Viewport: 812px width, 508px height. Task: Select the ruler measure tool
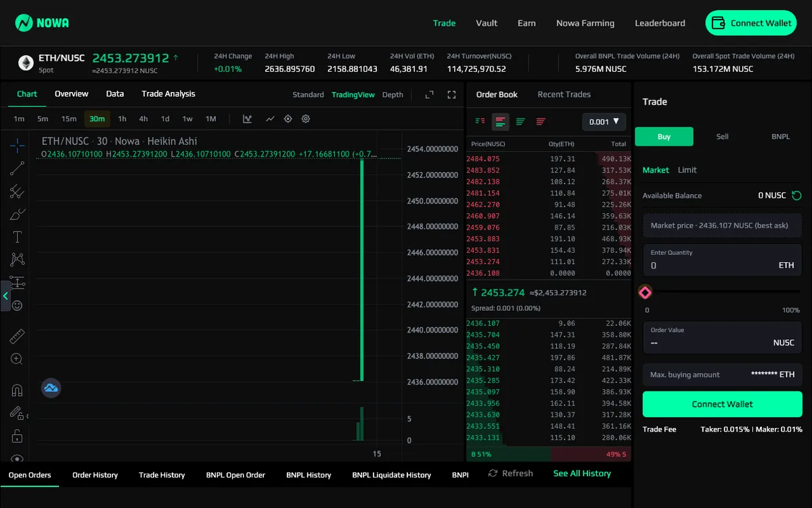tap(18, 336)
